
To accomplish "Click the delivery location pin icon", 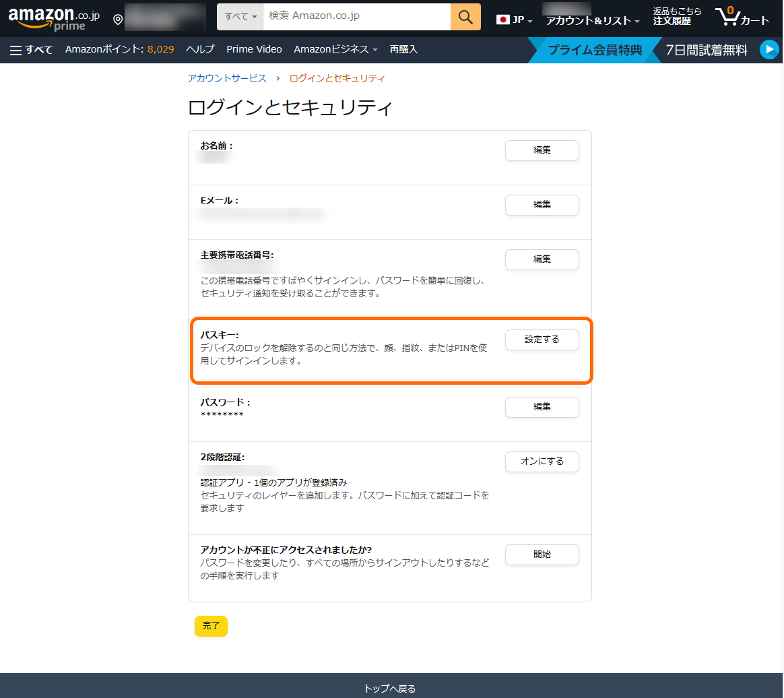I will (118, 18).
